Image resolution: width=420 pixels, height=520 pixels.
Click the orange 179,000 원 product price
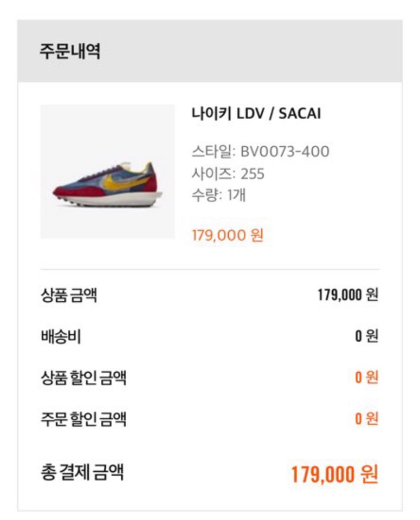(228, 235)
